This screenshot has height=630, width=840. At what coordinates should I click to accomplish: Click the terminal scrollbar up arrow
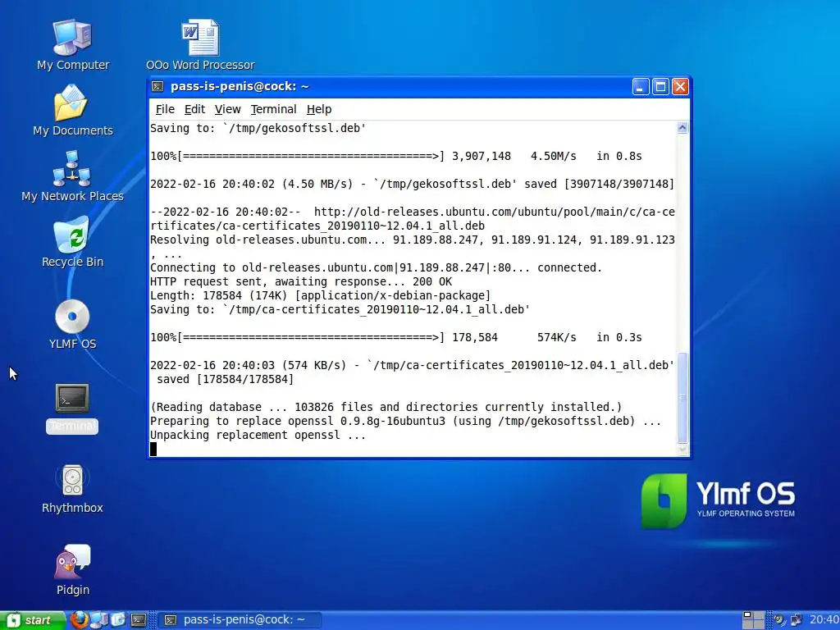click(682, 127)
